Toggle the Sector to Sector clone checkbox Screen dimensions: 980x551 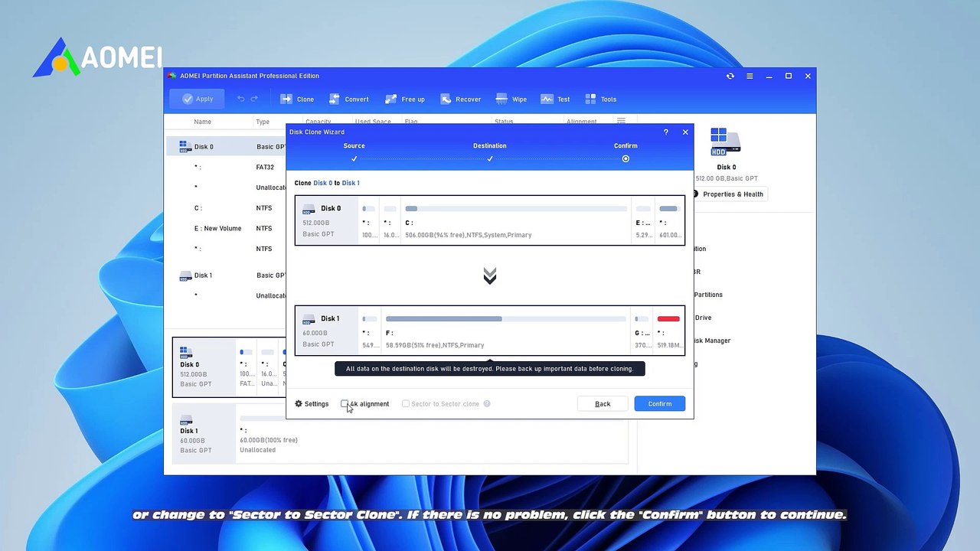point(406,403)
